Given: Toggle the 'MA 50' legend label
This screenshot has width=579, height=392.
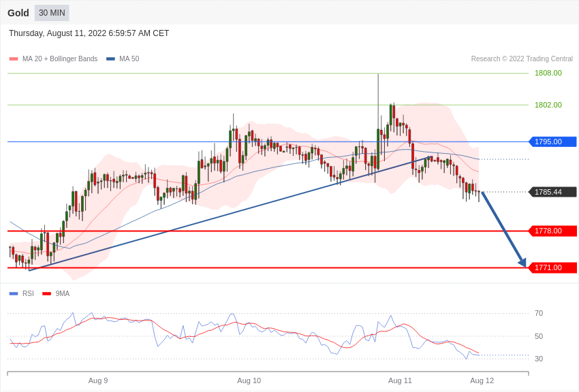Looking at the screenshot, I should coord(129,59).
